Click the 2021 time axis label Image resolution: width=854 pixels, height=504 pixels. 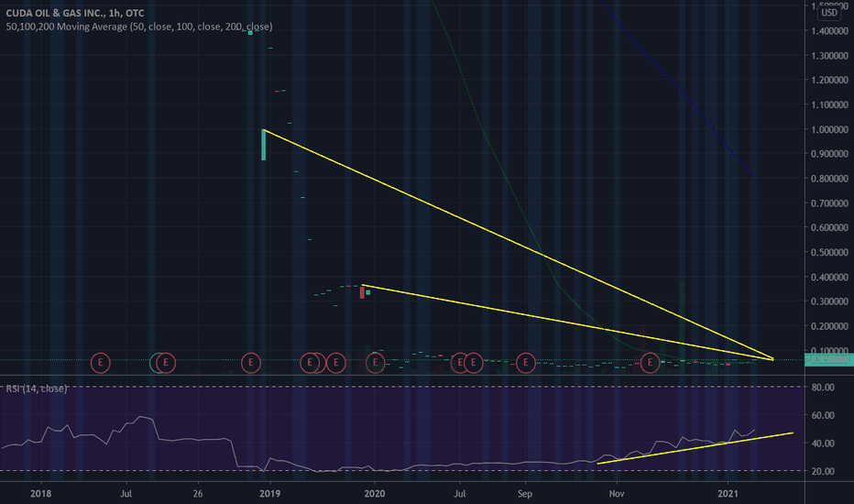click(x=728, y=494)
